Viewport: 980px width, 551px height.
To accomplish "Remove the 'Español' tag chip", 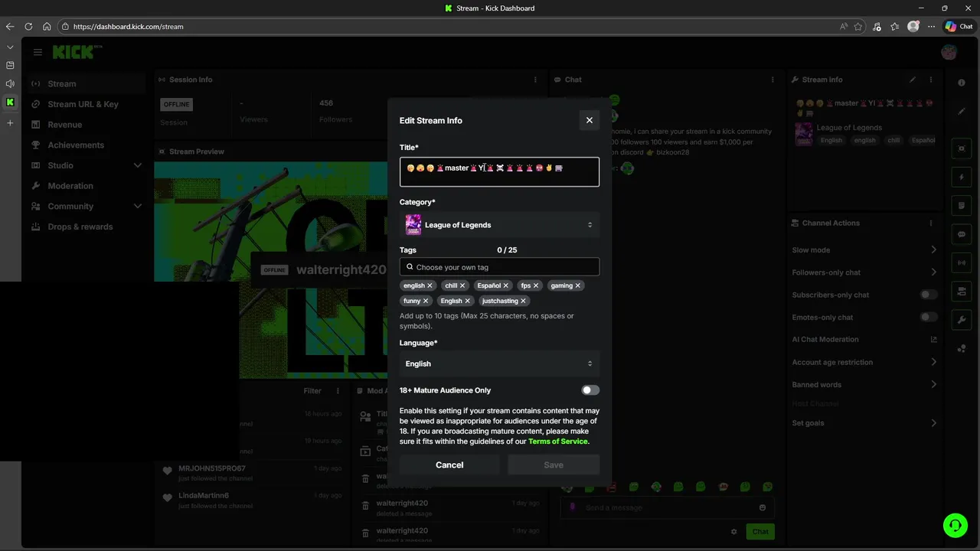I will [506, 285].
